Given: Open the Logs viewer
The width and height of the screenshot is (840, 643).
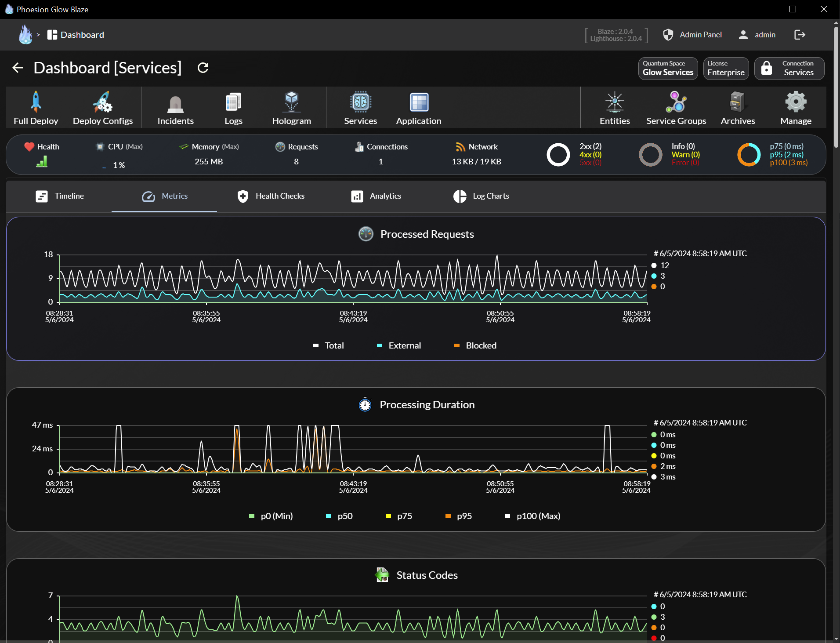Looking at the screenshot, I should coord(233,108).
